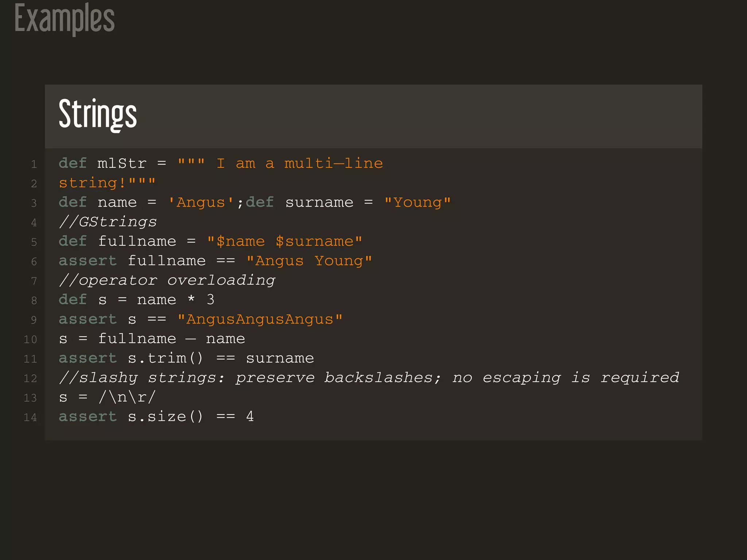
Task: Click line number 7 in the gutter
Action: (34, 281)
